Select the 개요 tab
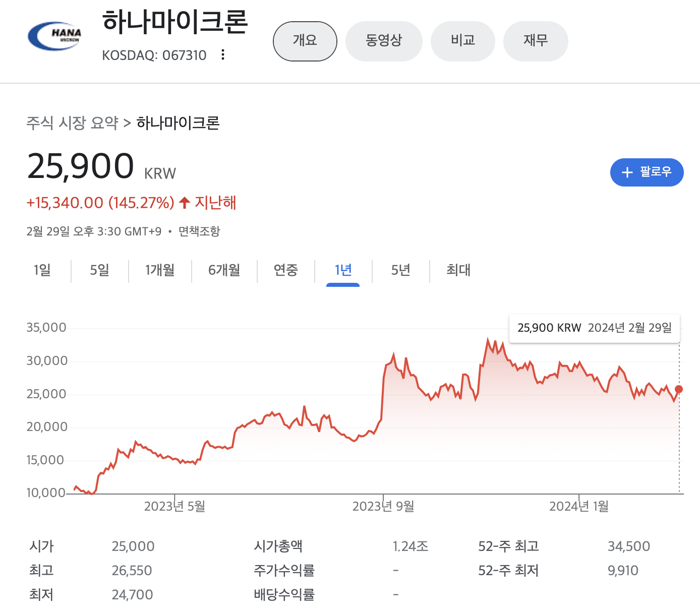This screenshot has height=613, width=700. click(305, 41)
